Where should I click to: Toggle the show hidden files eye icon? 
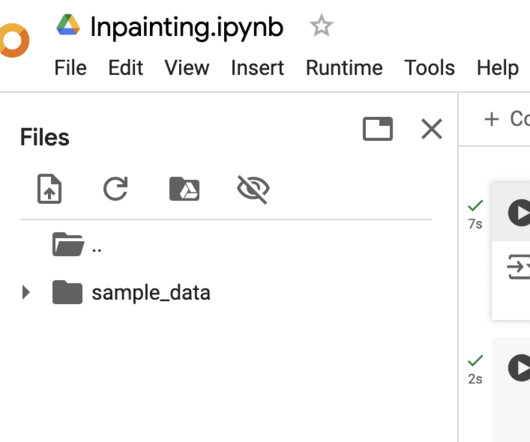253,189
